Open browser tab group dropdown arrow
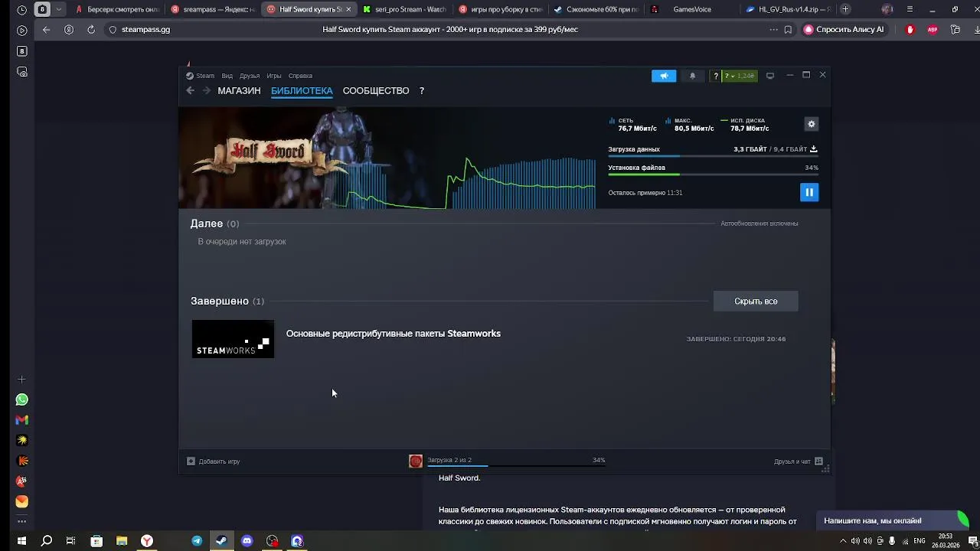 [59, 9]
